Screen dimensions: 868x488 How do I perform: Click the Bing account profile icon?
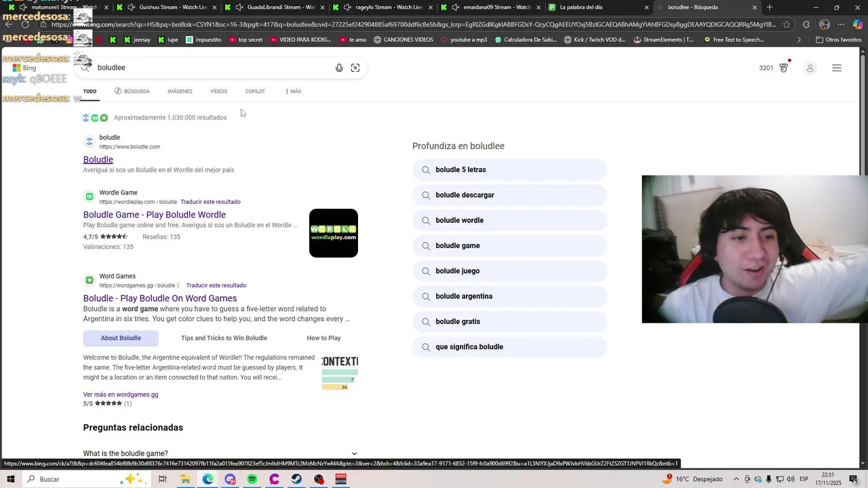pos(810,68)
